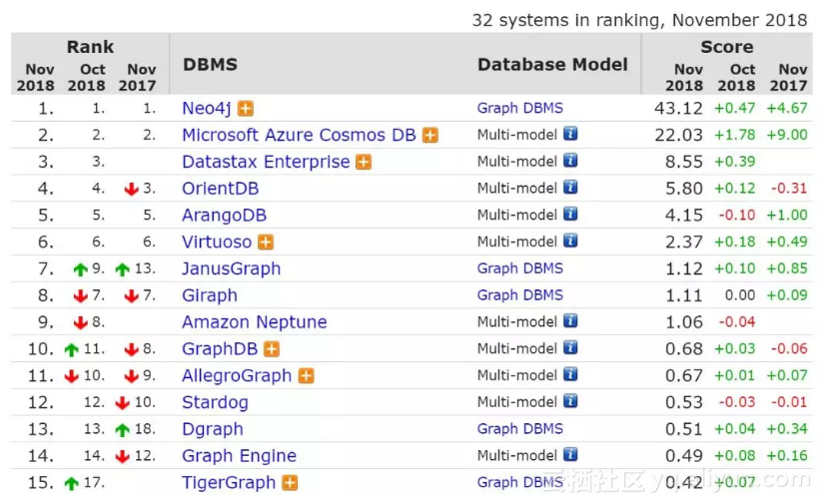The image size is (822, 504).
Task: Click the plus icon after TigerGraph
Action: tap(290, 482)
